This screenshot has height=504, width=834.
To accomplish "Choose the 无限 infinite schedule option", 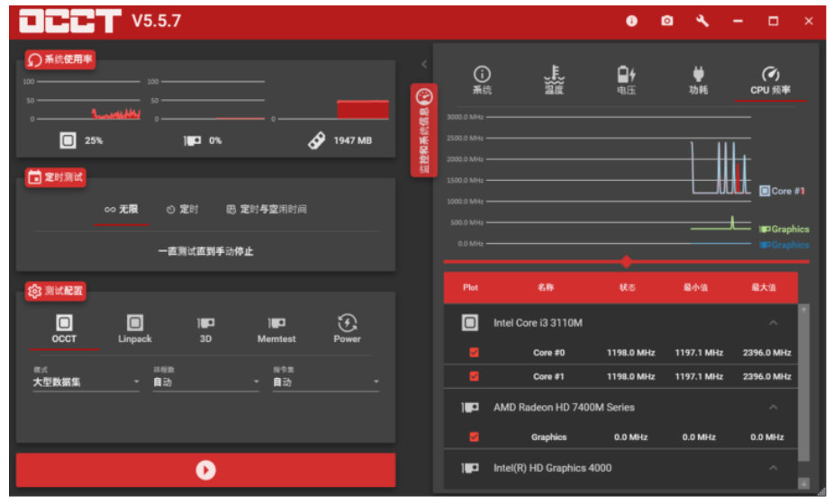I will coord(122,210).
